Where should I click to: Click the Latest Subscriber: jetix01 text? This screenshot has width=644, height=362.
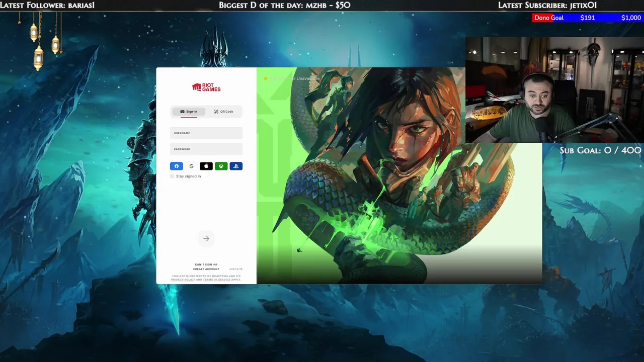click(547, 5)
